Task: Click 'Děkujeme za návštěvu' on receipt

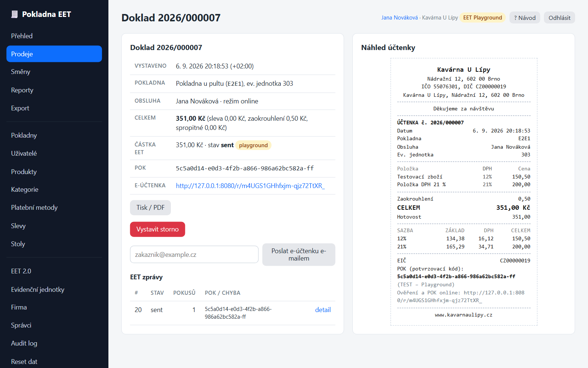Action: tap(464, 109)
